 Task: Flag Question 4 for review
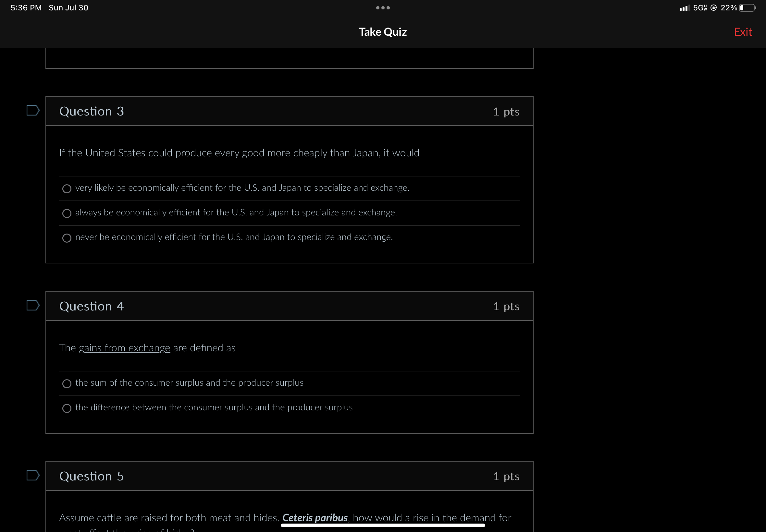[x=33, y=305]
